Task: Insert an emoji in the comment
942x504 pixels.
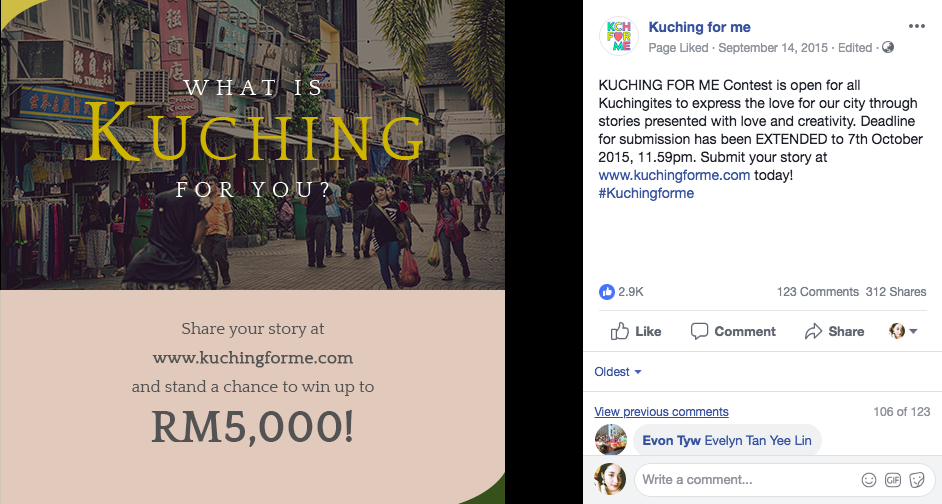Action: click(x=869, y=480)
